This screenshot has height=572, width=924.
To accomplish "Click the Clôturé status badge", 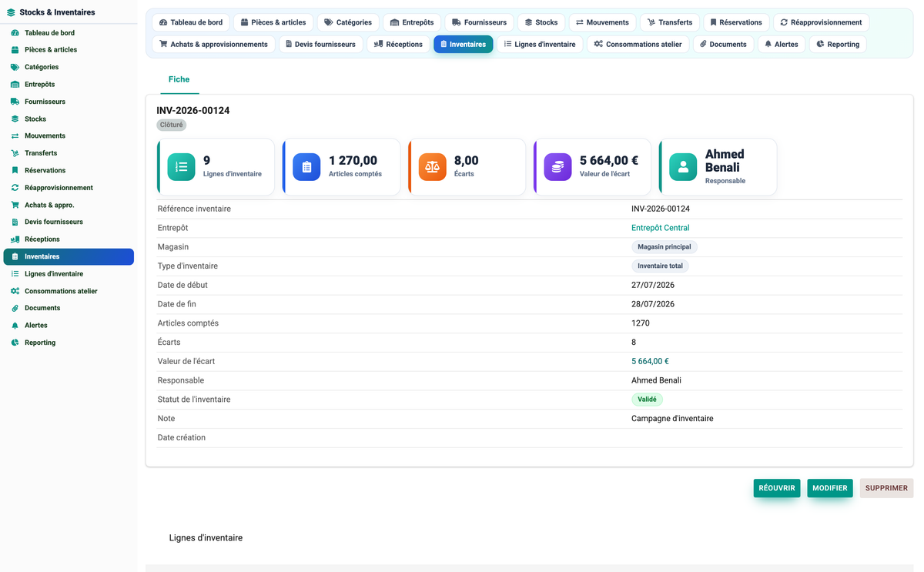I will (172, 125).
